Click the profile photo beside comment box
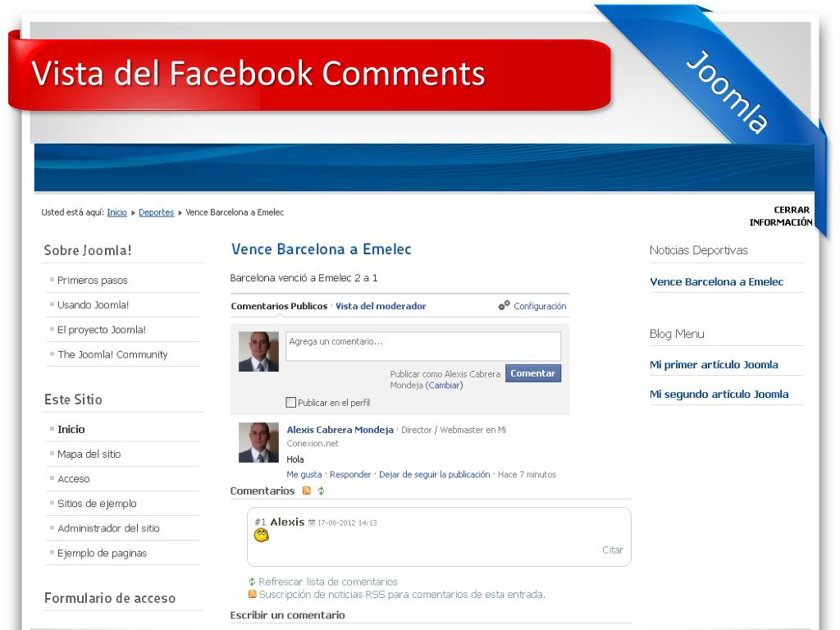Viewport: 840px width, 630px height. pyautogui.click(x=258, y=351)
